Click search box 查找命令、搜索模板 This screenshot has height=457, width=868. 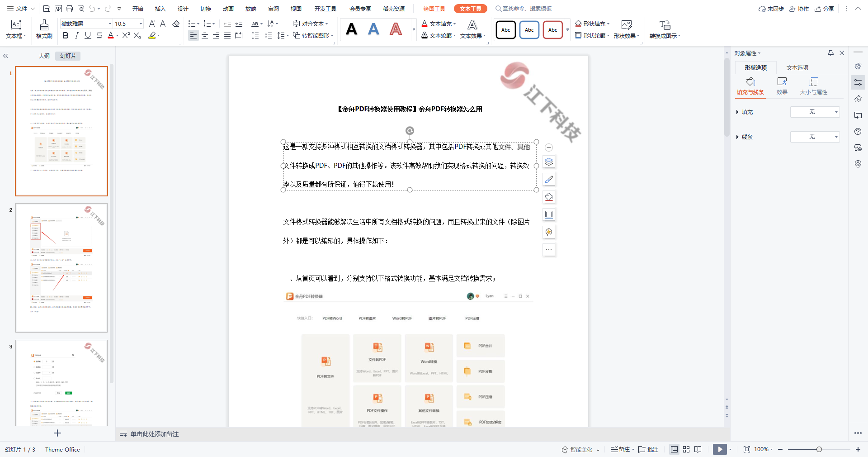(523, 9)
